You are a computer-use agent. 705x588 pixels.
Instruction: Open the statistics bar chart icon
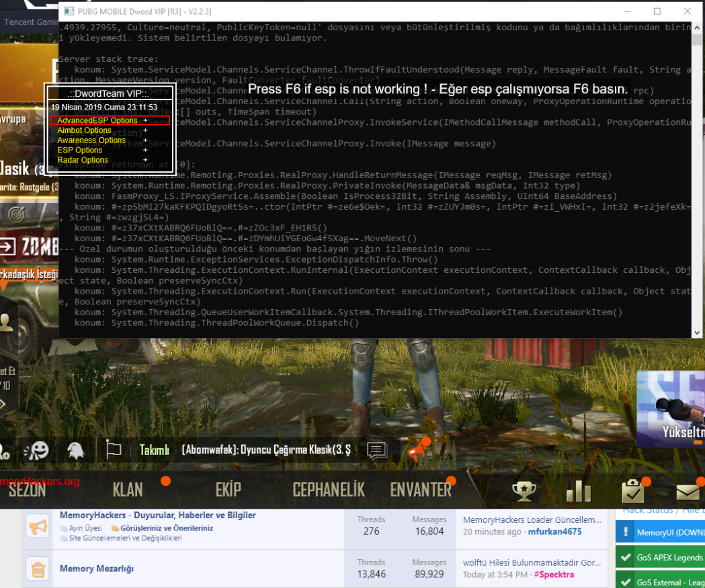[579, 491]
